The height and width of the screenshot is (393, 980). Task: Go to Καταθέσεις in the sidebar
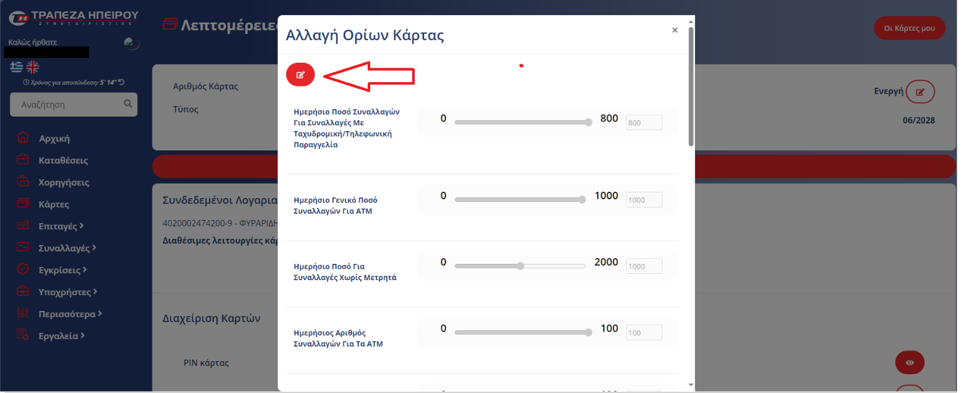[x=63, y=160]
